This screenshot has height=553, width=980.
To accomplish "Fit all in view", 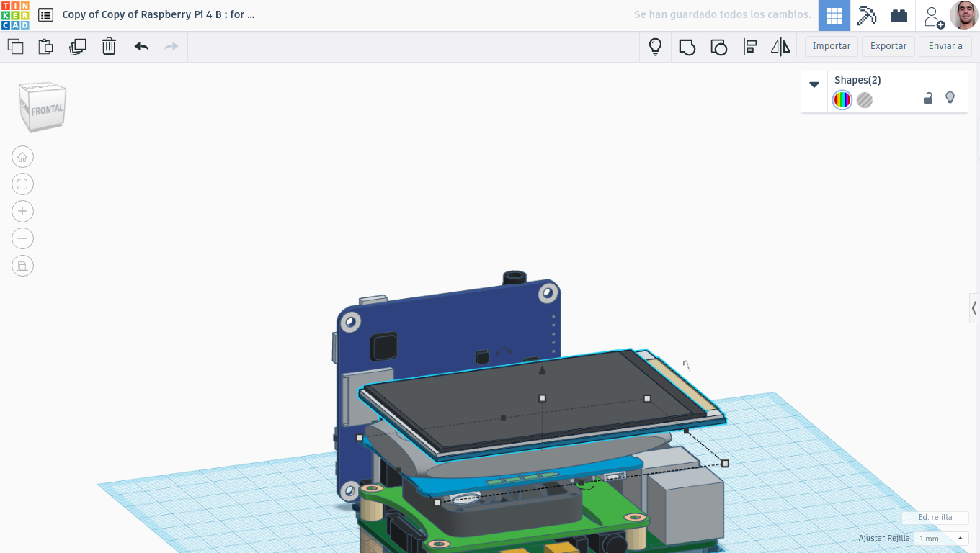I will tap(22, 184).
